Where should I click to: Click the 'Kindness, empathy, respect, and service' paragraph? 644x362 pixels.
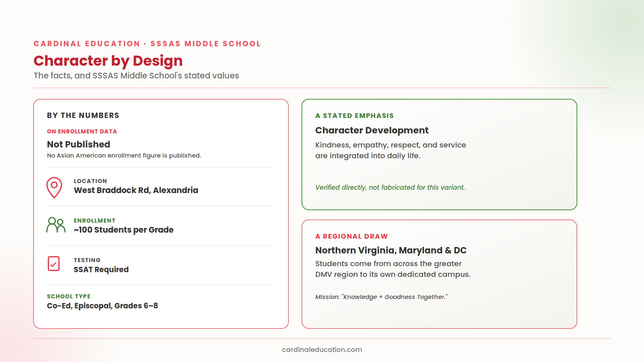(390, 150)
